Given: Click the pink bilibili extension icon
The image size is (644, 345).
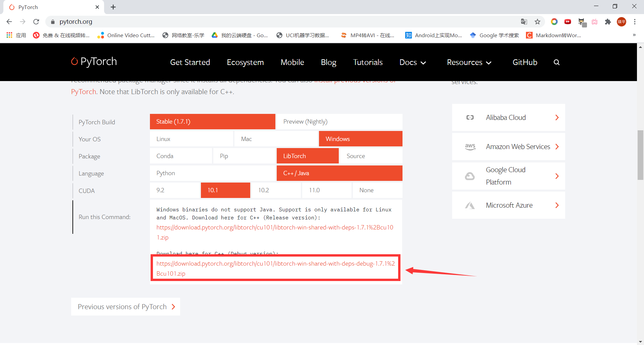Looking at the screenshot, I should pos(594,22).
